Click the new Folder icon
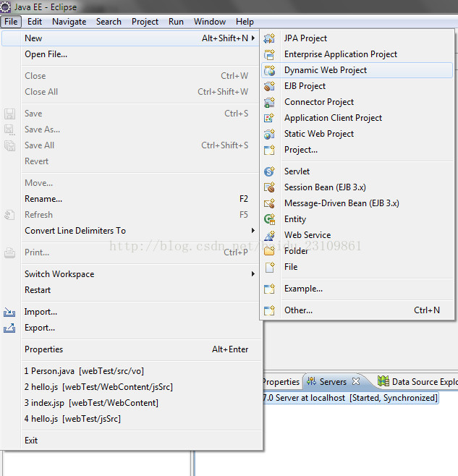The height and width of the screenshot is (476, 458). tap(269, 251)
